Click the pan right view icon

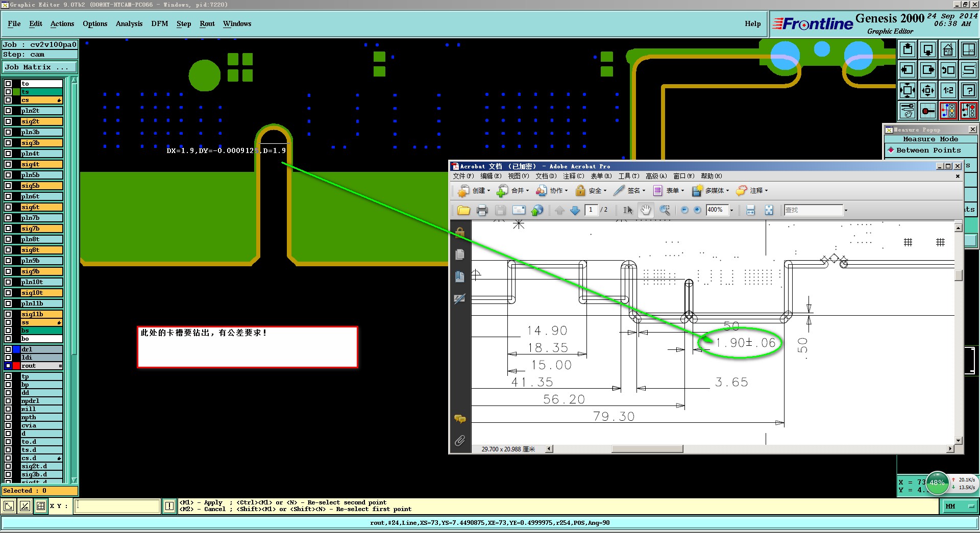(x=928, y=70)
